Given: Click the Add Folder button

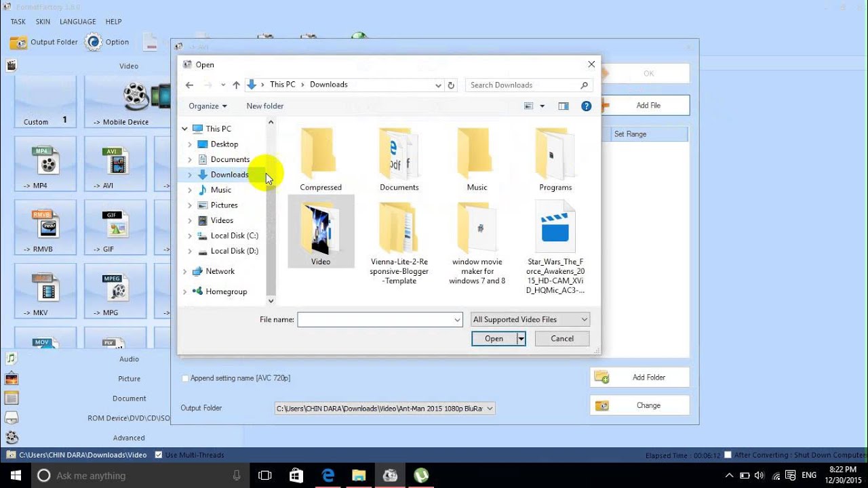Looking at the screenshot, I should (x=639, y=378).
